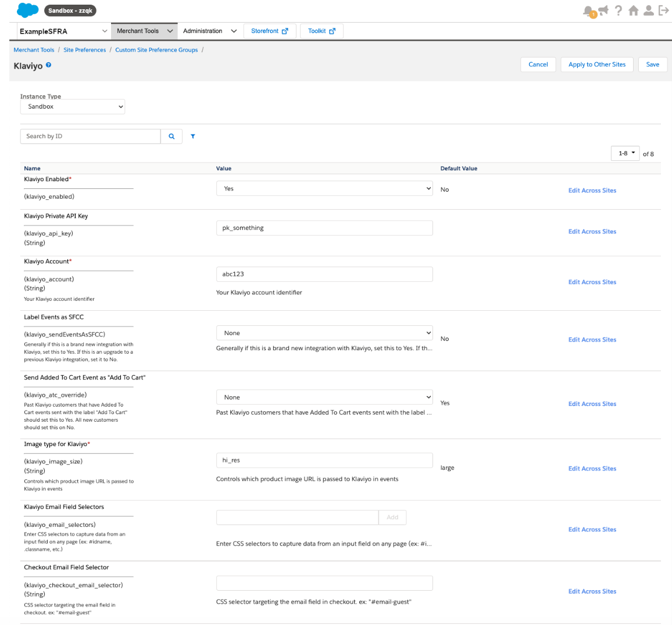Click the filter funnel icon
The width and height of the screenshot is (672, 625).
(193, 137)
